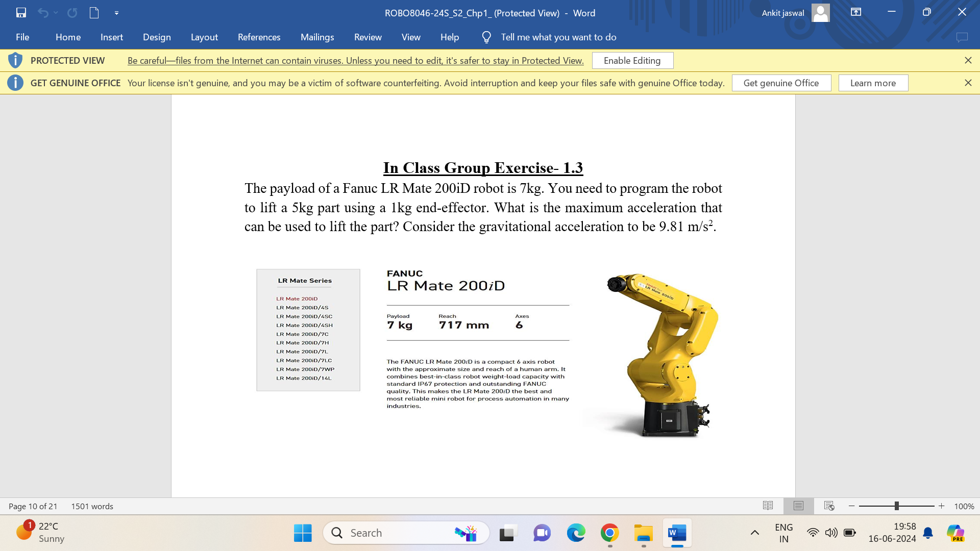
Task: Launch Google Chrome from the taskbar
Action: 609,532
